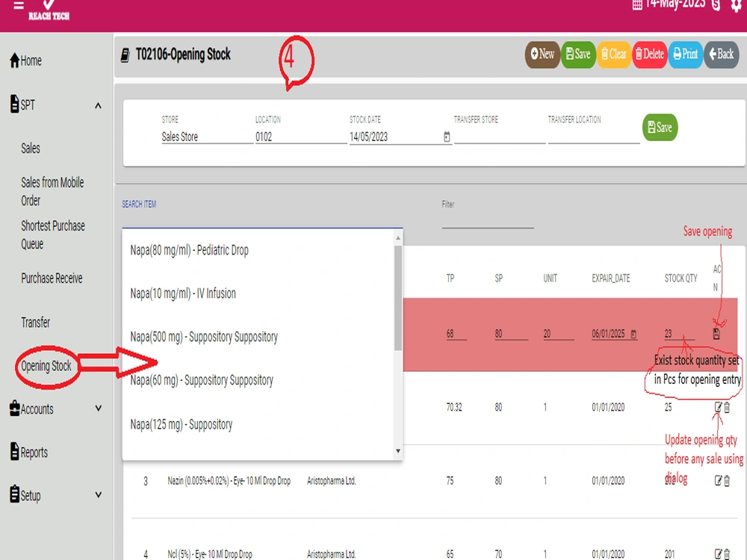
Task: Click the Transfer Location field
Action: click(x=594, y=137)
